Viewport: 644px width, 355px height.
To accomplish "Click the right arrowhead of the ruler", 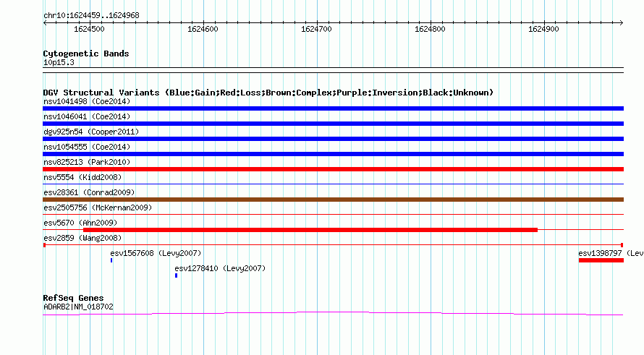I will [x=622, y=23].
